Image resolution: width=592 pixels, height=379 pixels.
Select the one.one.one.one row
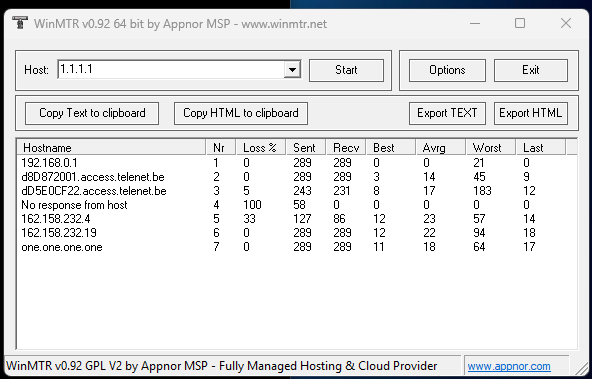tap(297, 247)
